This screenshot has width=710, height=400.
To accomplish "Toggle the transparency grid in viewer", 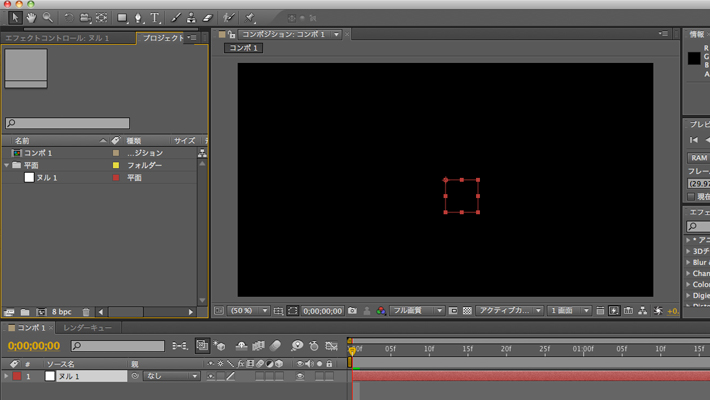I will coord(468,311).
